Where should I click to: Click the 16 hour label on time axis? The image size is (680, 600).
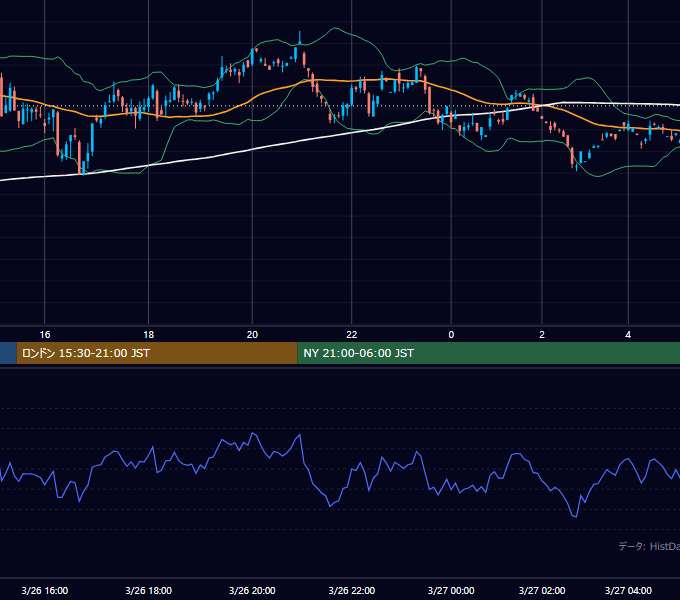(x=45, y=335)
